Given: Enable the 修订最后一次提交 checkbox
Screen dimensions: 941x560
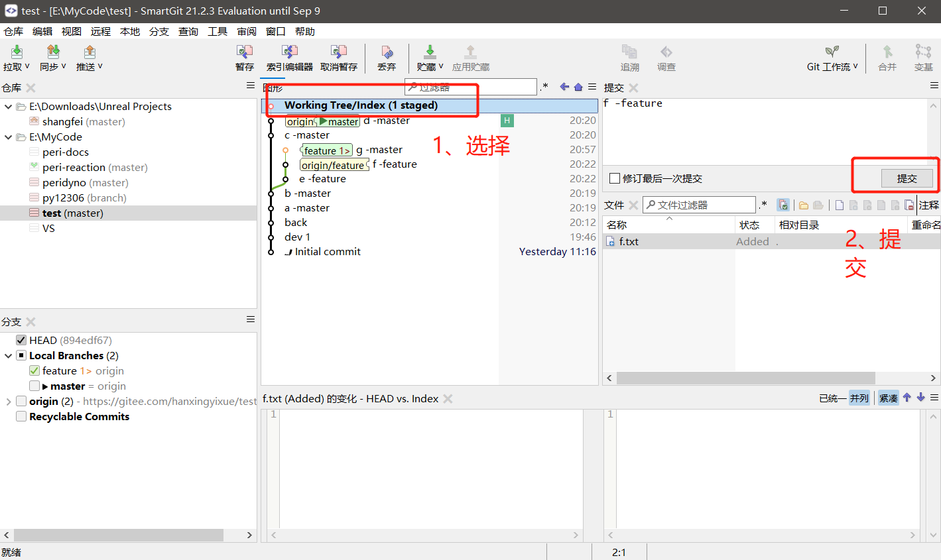Looking at the screenshot, I should [x=615, y=178].
